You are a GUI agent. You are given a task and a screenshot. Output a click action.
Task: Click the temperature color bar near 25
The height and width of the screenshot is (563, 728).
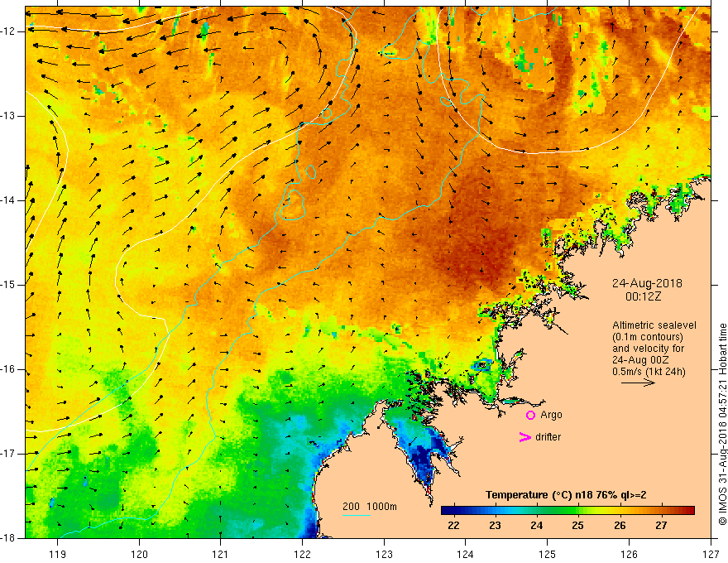pos(578,511)
